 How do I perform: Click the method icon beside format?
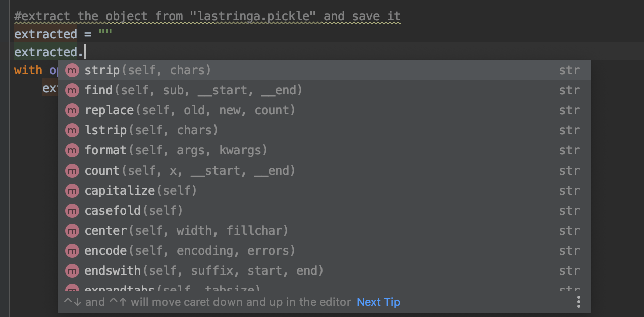[x=72, y=150]
